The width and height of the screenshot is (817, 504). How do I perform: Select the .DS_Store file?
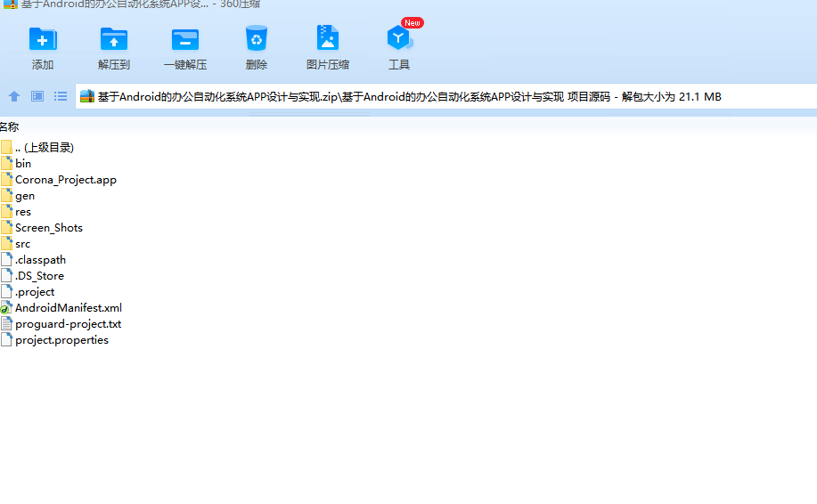pyautogui.click(x=39, y=276)
